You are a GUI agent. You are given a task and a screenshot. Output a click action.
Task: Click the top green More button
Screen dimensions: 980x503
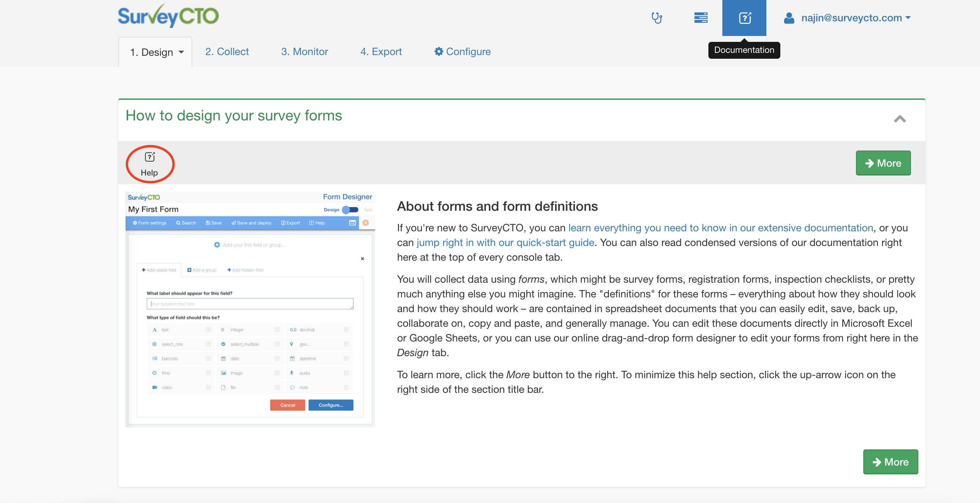coord(883,163)
